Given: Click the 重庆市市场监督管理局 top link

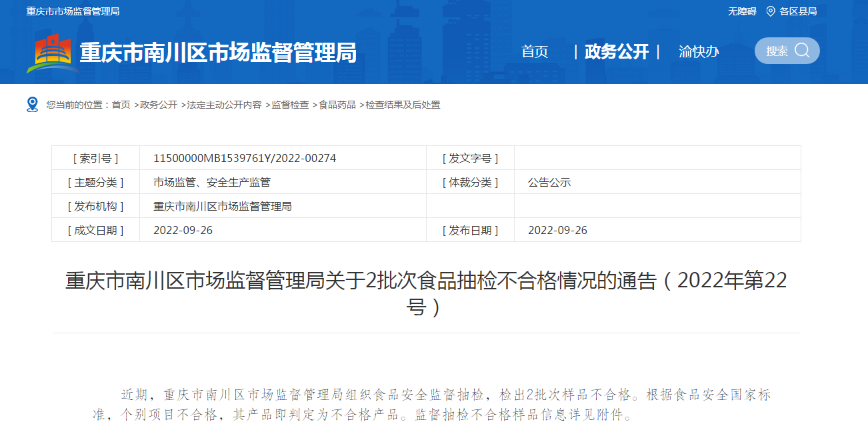Looking at the screenshot, I should tap(73, 11).
